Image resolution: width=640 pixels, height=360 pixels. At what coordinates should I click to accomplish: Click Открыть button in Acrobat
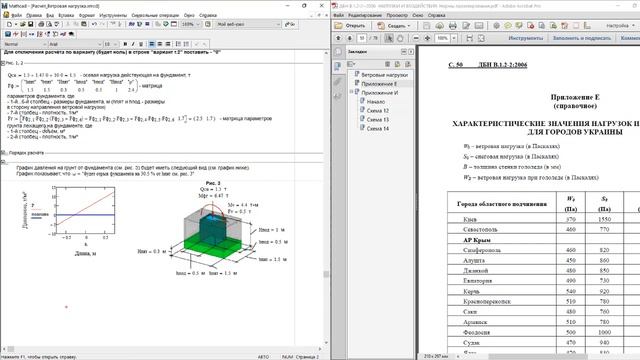tap(350, 26)
